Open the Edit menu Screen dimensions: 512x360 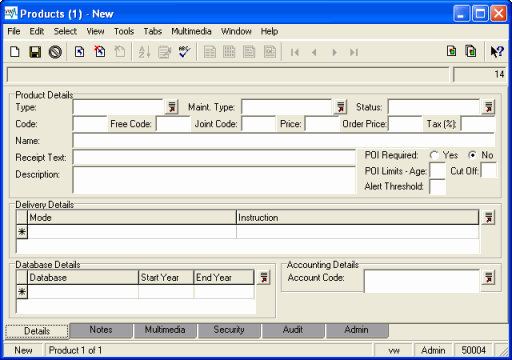pos(37,31)
